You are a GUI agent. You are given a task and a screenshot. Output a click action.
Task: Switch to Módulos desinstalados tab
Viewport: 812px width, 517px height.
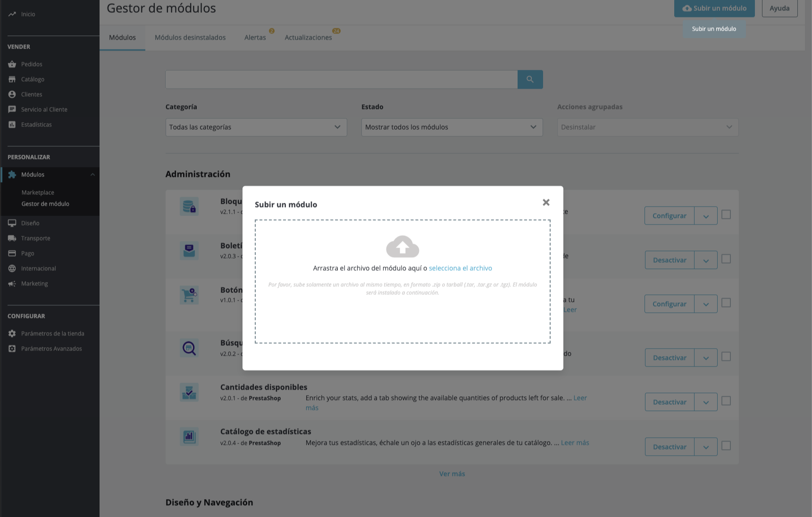pyautogui.click(x=190, y=38)
